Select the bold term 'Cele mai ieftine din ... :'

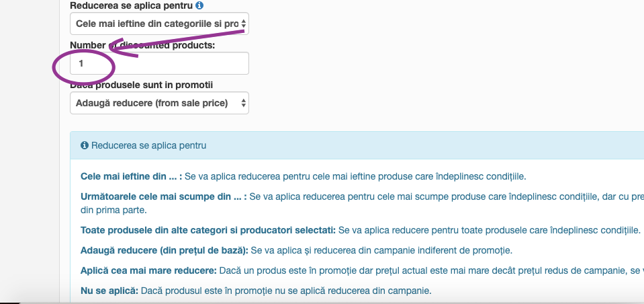tap(132, 177)
